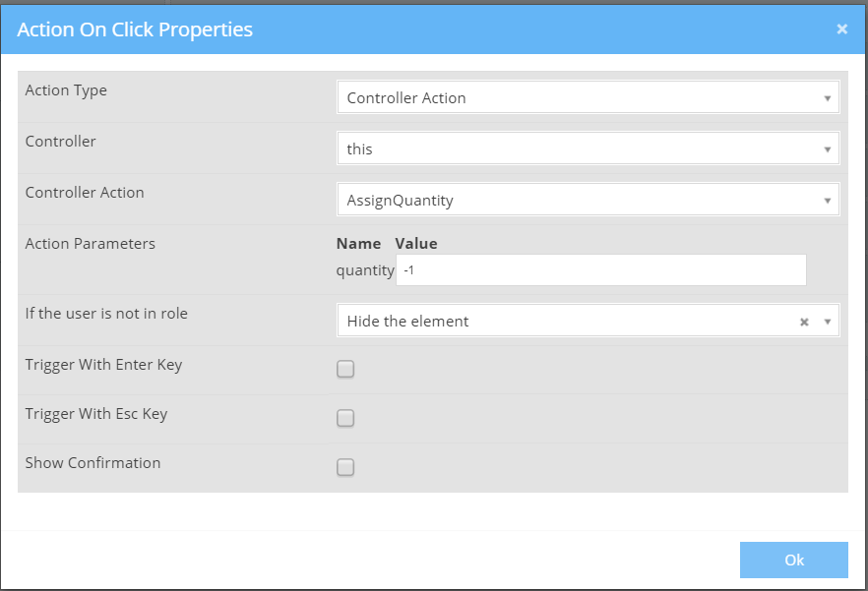The height and width of the screenshot is (591, 868).
Task: Clear the 'Hide the element' selection
Action: (x=804, y=322)
